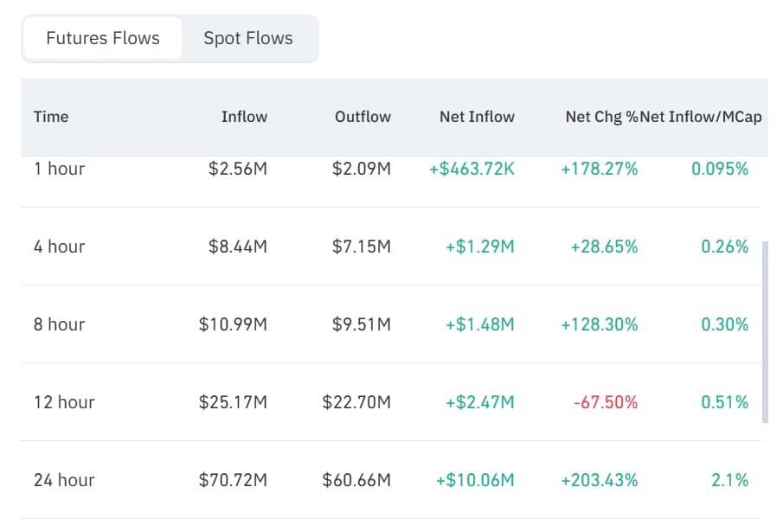
Task: Click the $70.72M inflow value
Action: [233, 480]
